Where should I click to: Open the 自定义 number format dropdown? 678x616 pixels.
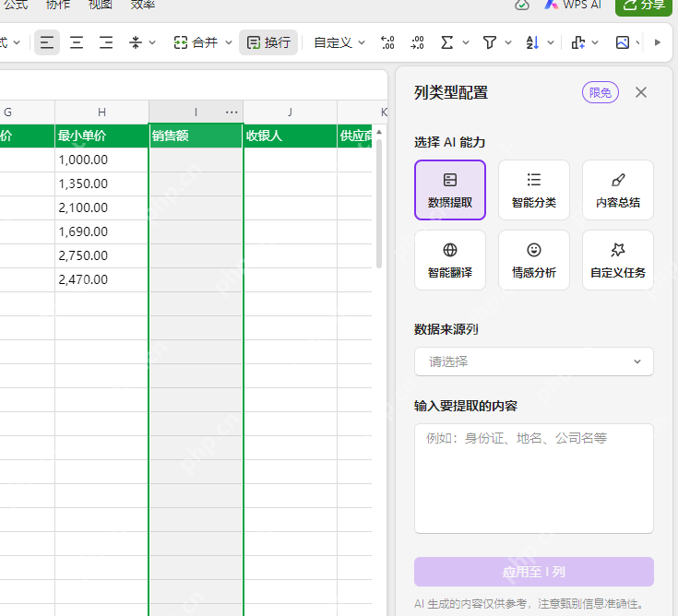coord(339,42)
